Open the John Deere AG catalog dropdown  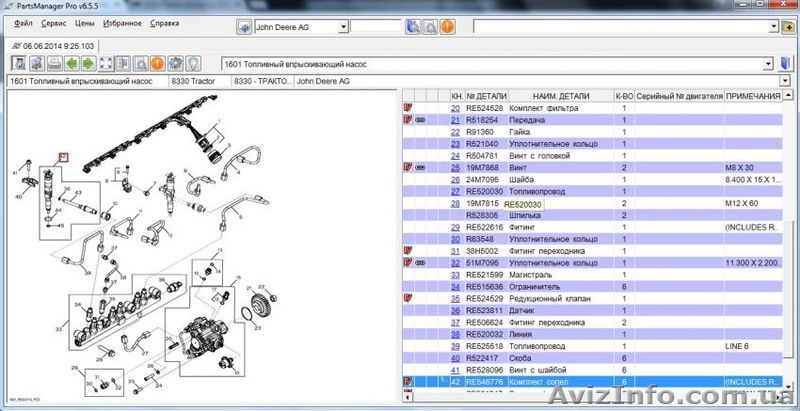click(x=345, y=26)
